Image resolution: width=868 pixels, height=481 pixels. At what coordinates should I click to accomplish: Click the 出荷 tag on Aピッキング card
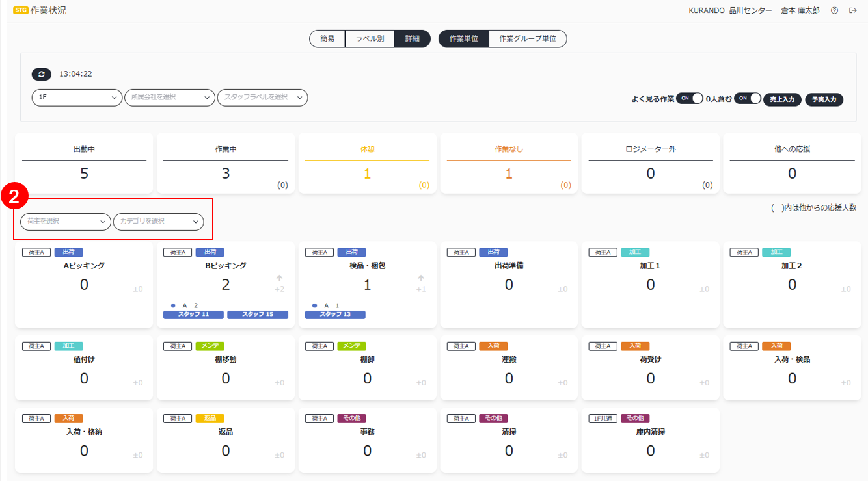68,252
